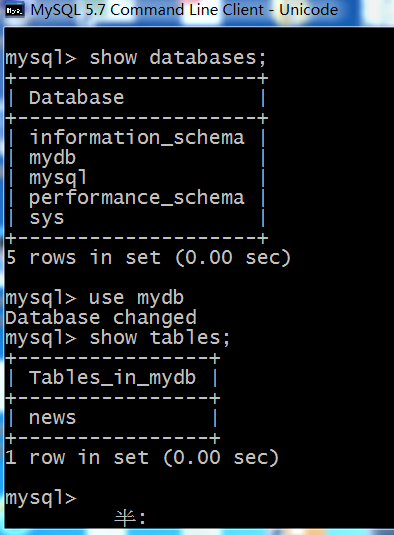Image resolution: width=394 pixels, height=535 pixels.
Task: Click the empty mysql> prompt at the bottom
Action: (x=41, y=498)
